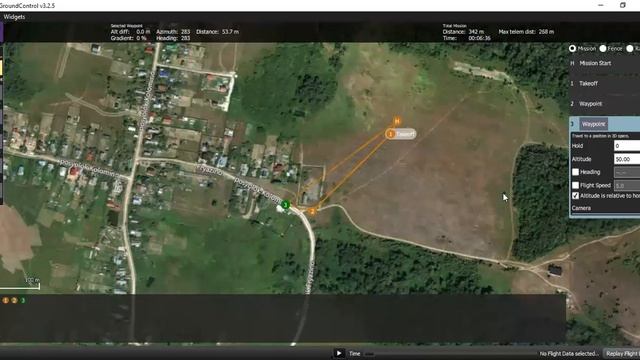This screenshot has width=640, height=360.
Task: Select item 1 Takeoff in the mission list
Action: (x=604, y=83)
